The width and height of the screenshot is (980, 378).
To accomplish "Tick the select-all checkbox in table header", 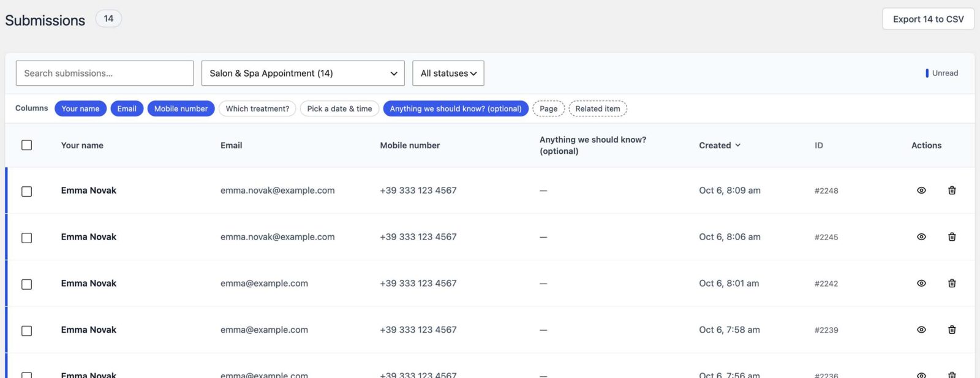I will click(x=27, y=145).
